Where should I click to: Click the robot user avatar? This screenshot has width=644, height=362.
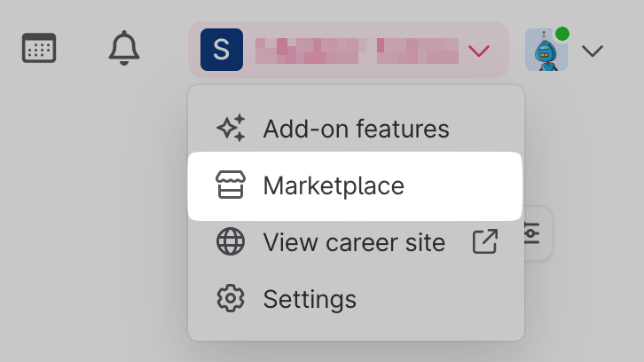click(546, 51)
